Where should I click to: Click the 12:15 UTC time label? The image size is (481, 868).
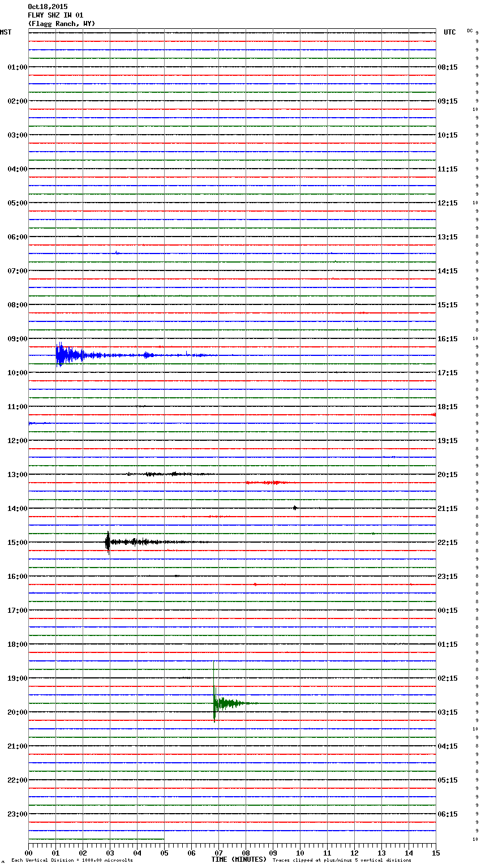pos(448,203)
